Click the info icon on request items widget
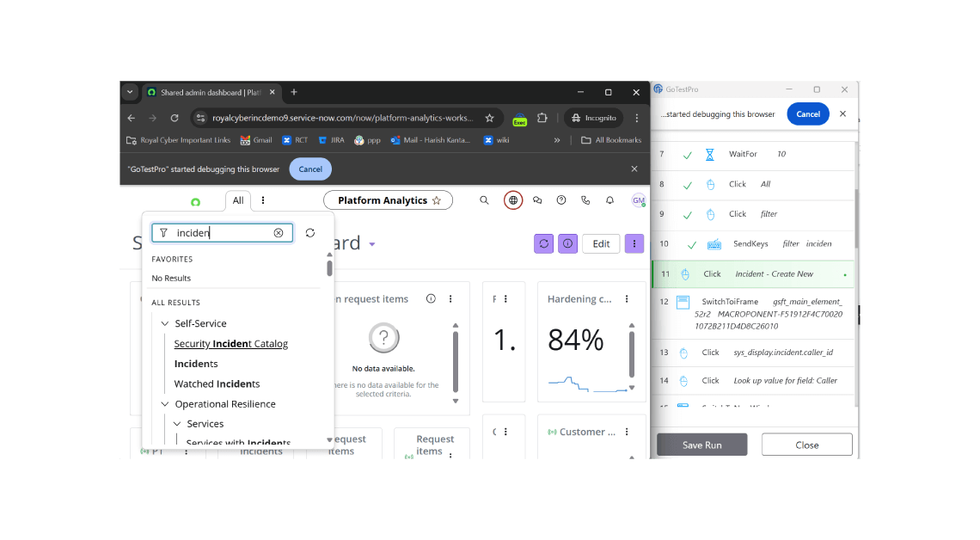 click(431, 298)
